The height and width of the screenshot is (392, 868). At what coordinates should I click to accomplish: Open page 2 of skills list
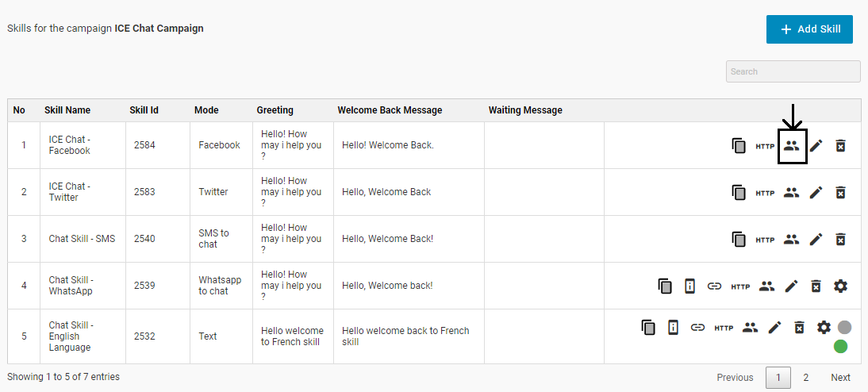805,378
